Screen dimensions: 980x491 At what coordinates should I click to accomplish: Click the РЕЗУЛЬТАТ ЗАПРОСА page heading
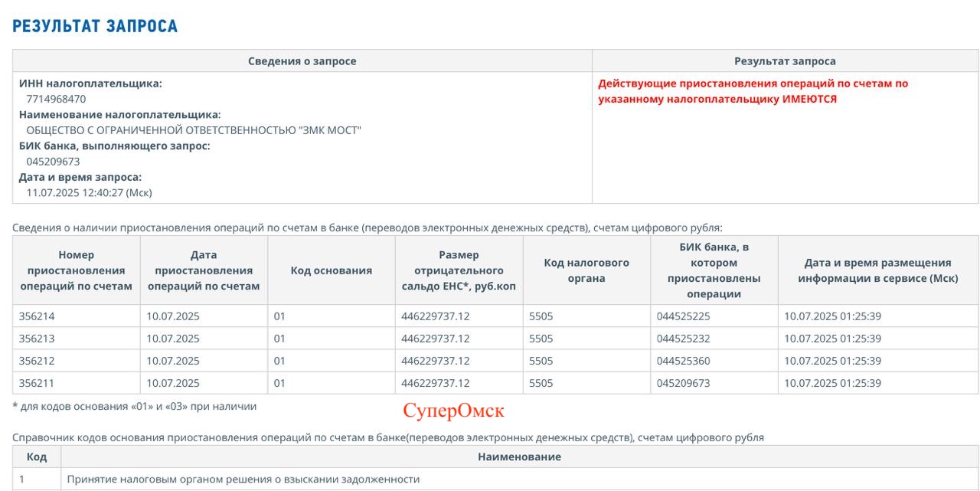point(95,26)
